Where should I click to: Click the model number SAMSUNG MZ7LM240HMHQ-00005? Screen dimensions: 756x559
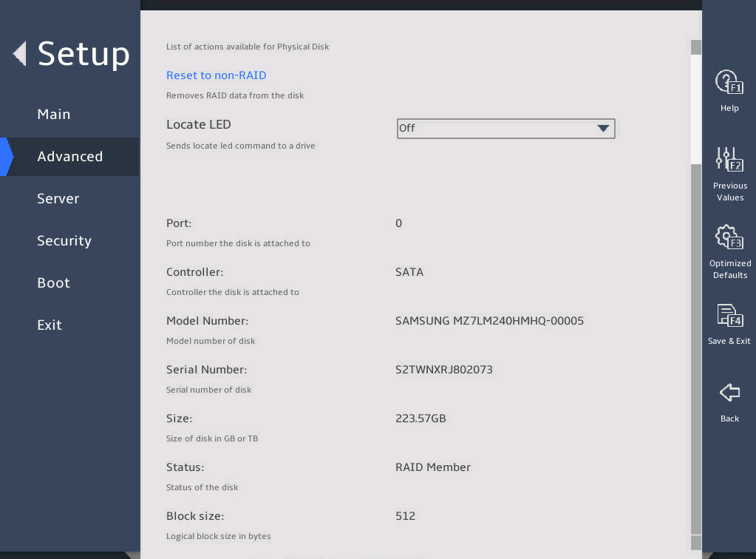(489, 321)
